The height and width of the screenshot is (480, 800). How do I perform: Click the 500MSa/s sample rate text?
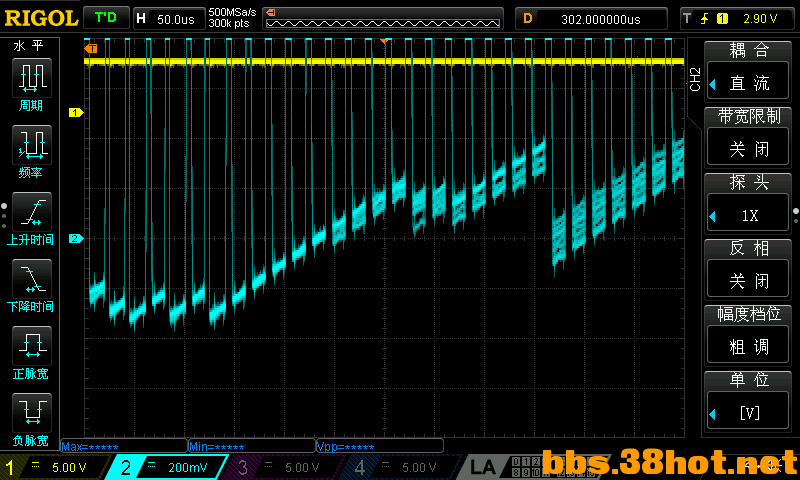coord(232,13)
